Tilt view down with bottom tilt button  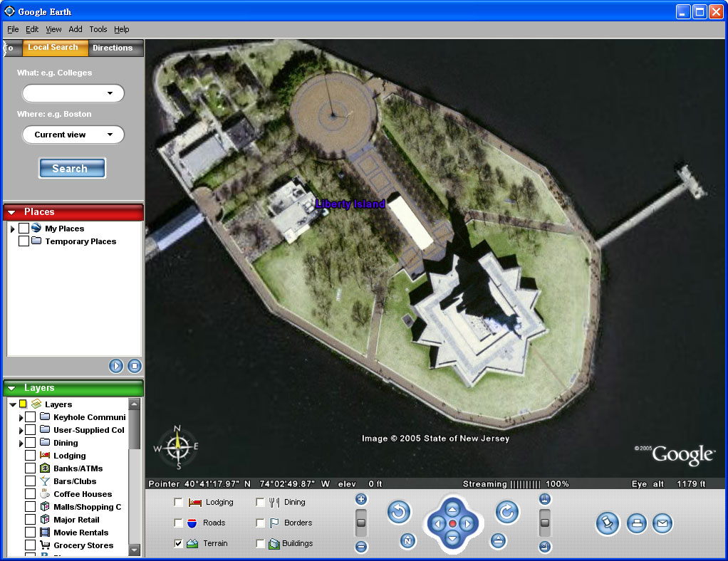545,547
